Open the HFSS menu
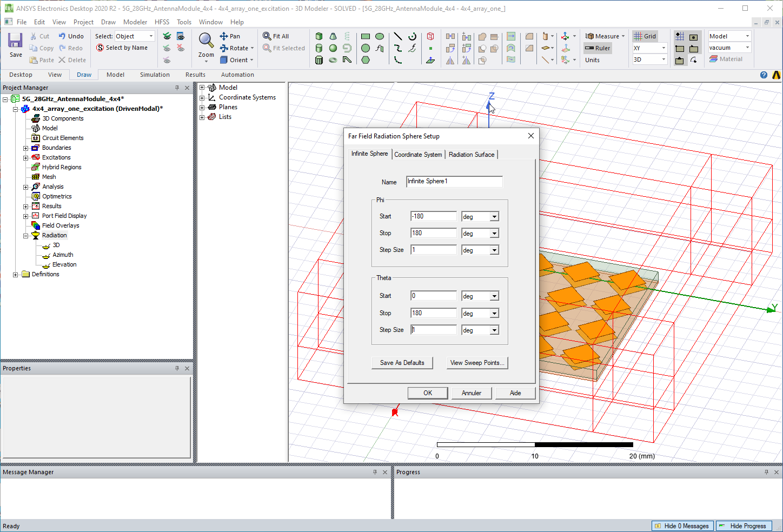The height and width of the screenshot is (532, 783). pos(162,22)
